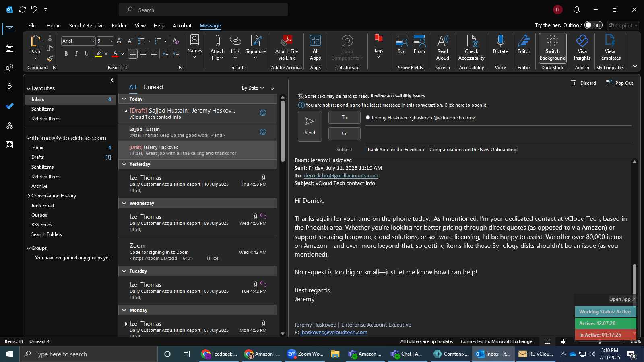Toggle Underline formatting

(87, 54)
